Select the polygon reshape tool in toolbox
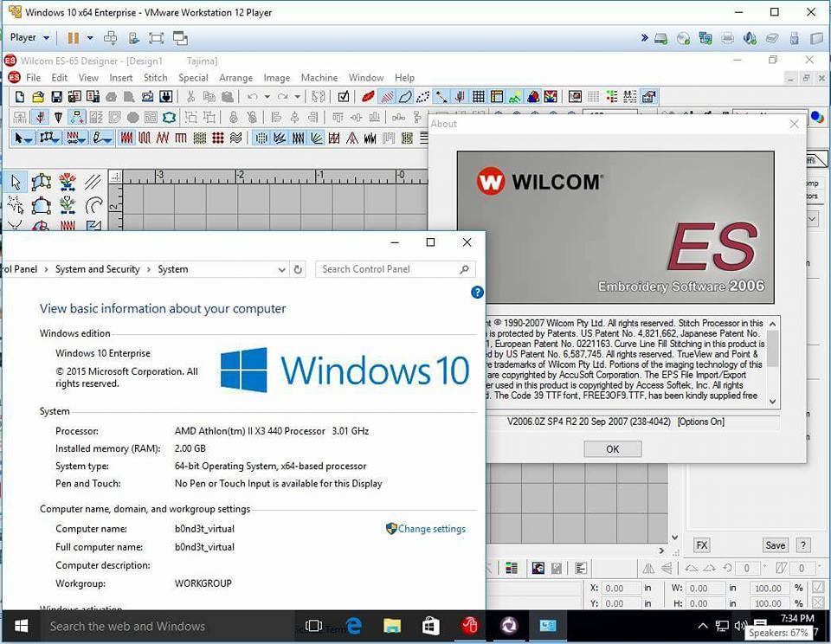The height and width of the screenshot is (644, 831). coord(42,182)
